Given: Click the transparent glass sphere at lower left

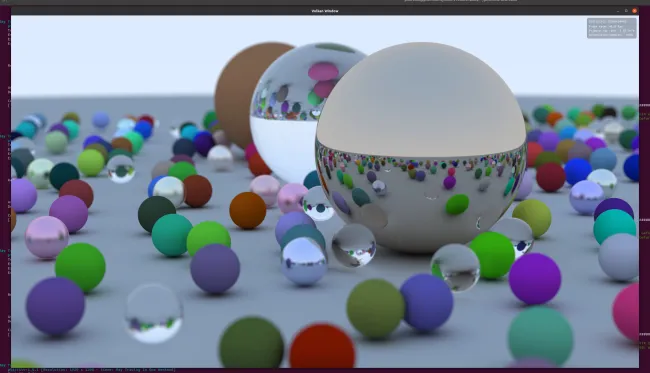Looking at the screenshot, I should [x=153, y=313].
